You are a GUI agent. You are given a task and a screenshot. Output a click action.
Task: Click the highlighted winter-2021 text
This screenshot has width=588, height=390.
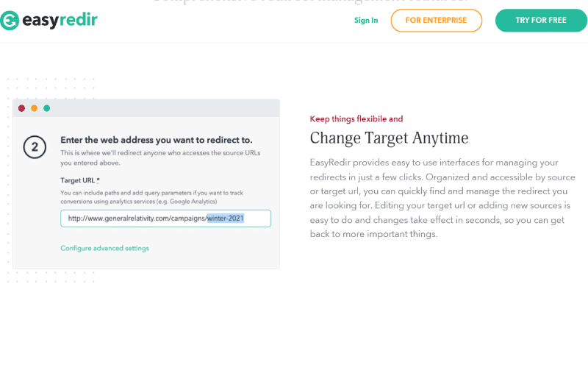(x=226, y=219)
